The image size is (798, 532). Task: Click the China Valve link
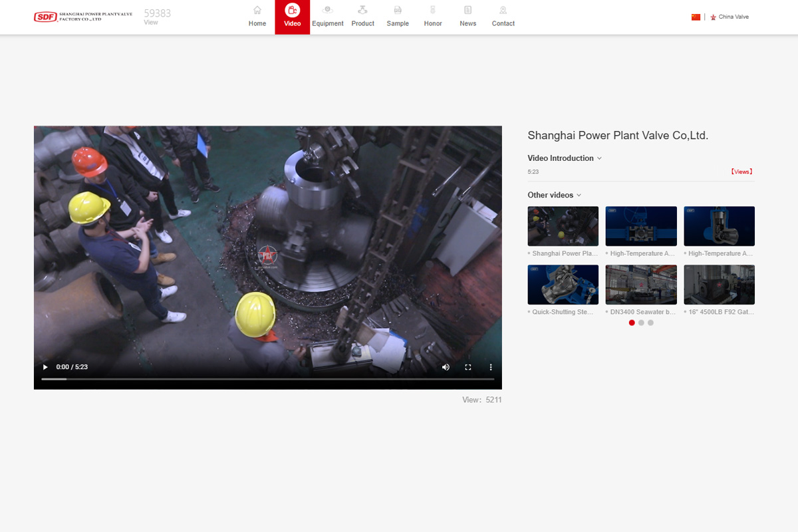coord(733,17)
